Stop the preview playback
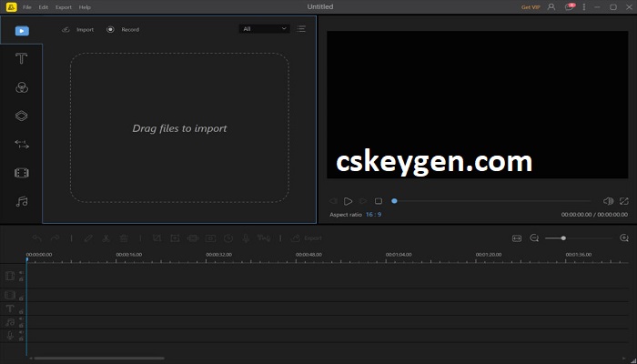Image resolution: width=637 pixels, height=364 pixels. 379,201
